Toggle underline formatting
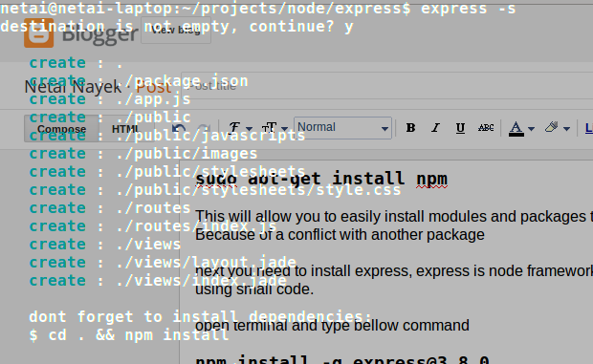Image resolution: width=593 pixels, height=364 pixels. [x=460, y=128]
